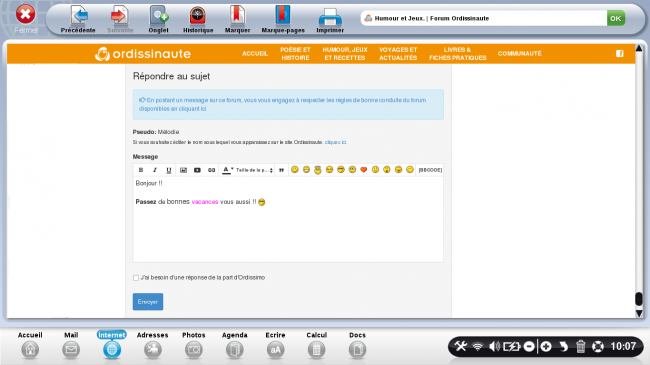Insert the sunglasses cool emoticon

341,170
